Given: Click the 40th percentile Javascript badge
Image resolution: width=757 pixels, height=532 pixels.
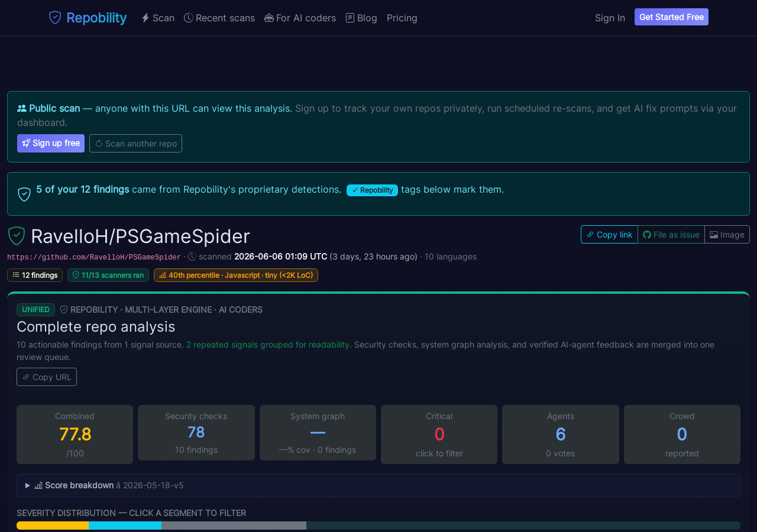Looking at the screenshot, I should coord(236,275).
